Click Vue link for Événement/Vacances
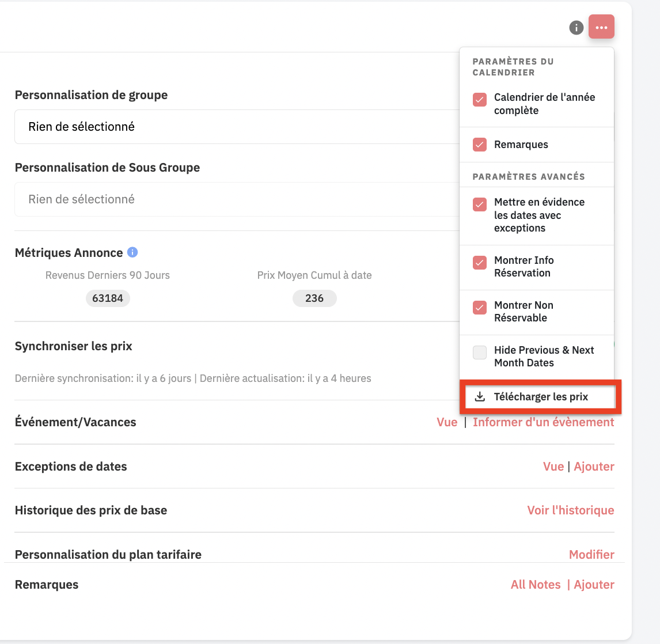Image resolution: width=660 pixels, height=644 pixels. coord(447,422)
